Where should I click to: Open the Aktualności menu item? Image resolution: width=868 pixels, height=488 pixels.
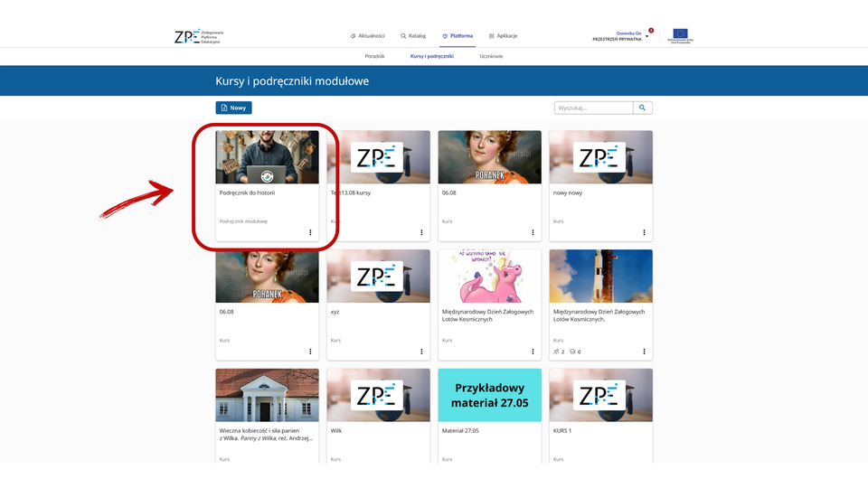point(366,36)
